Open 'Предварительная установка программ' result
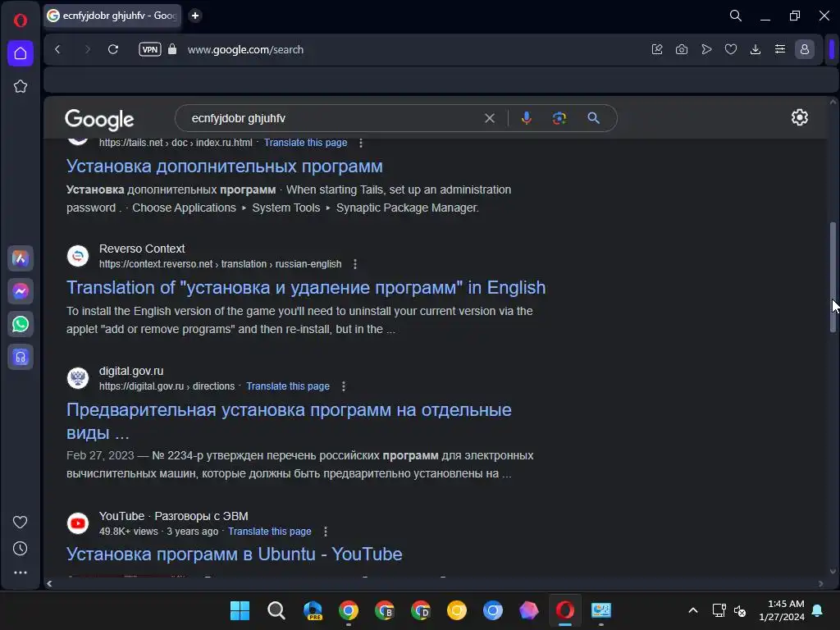The width and height of the screenshot is (840, 630). pyautogui.click(x=289, y=421)
